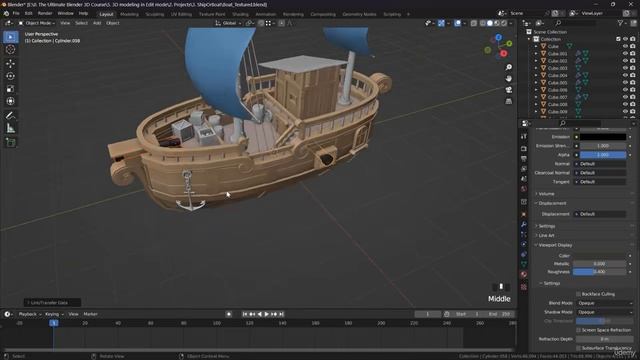Select the Annotate tool
This screenshot has width=640, height=360.
coord(11,116)
